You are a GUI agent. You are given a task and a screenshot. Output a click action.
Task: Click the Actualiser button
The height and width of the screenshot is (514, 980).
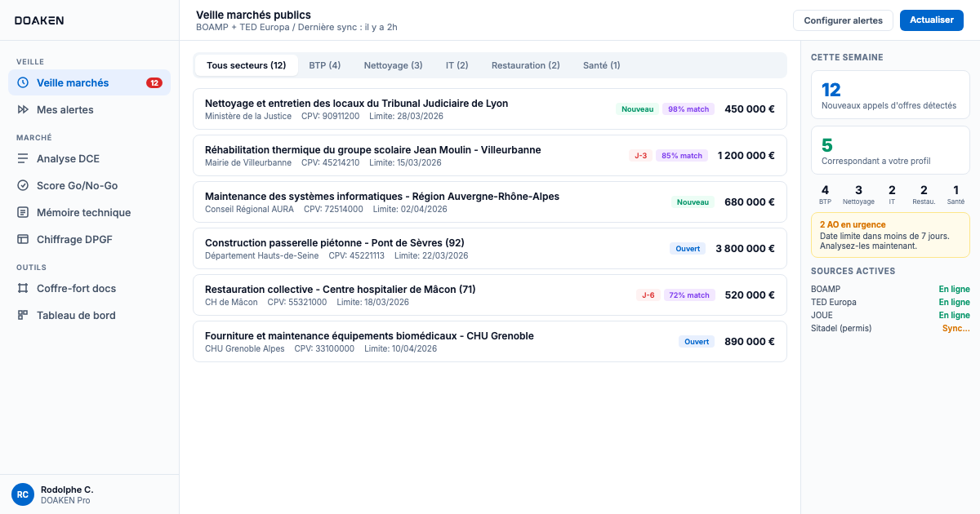tap(931, 20)
